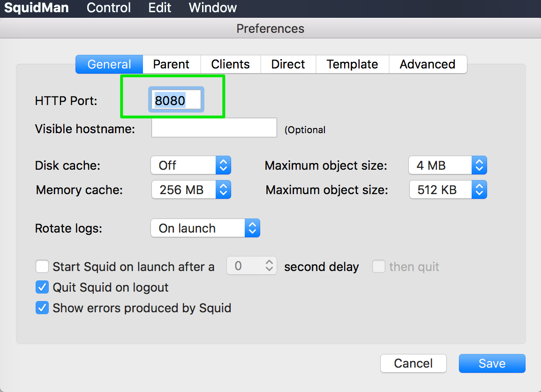Open the Memory cache dropdown showing 256 MB
Image resolution: width=541 pixels, height=392 pixels.
pos(191,190)
